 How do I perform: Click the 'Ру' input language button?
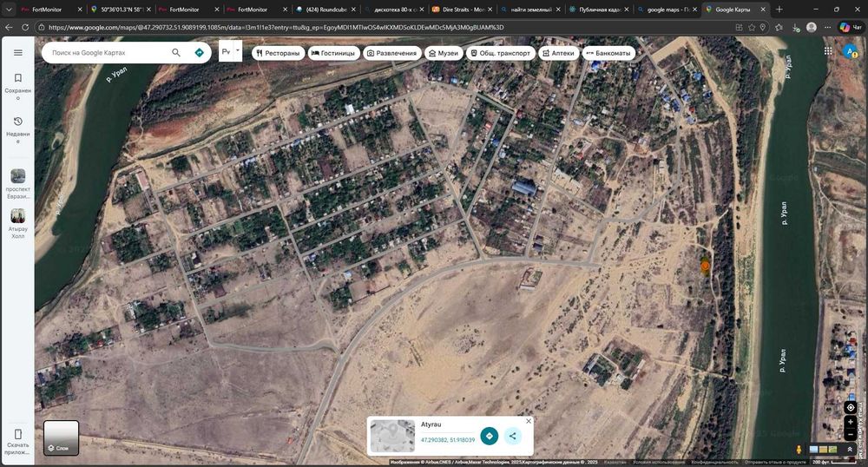pos(227,51)
